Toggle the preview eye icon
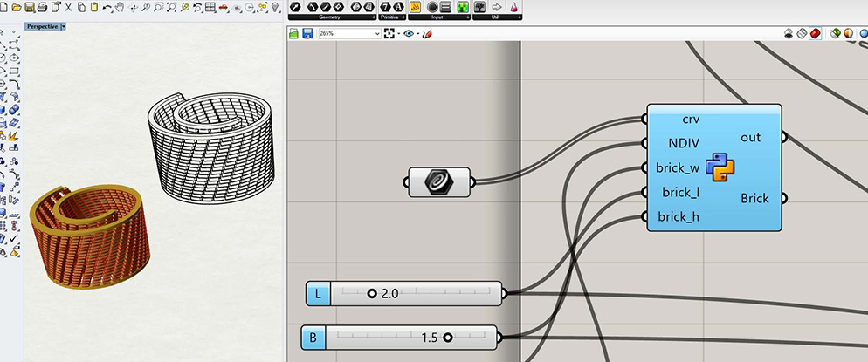This screenshot has height=362, width=868. pos(408,33)
